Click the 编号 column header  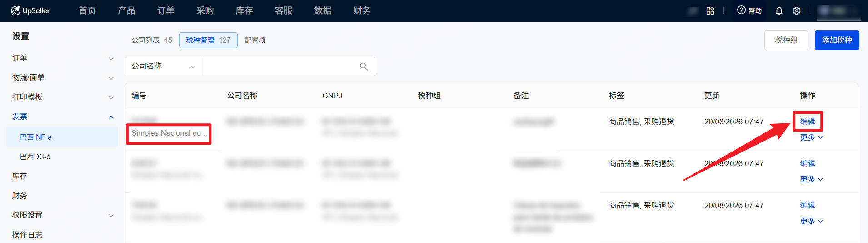(x=139, y=96)
